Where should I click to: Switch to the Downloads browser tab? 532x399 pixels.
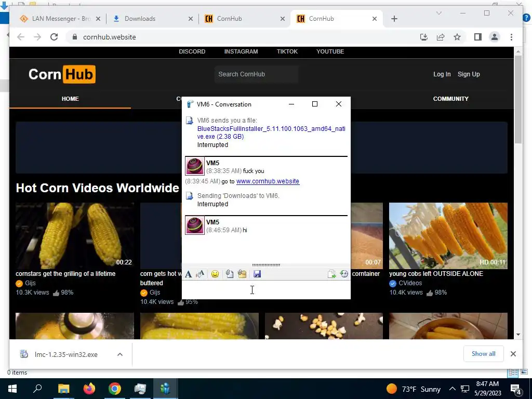[x=140, y=19]
